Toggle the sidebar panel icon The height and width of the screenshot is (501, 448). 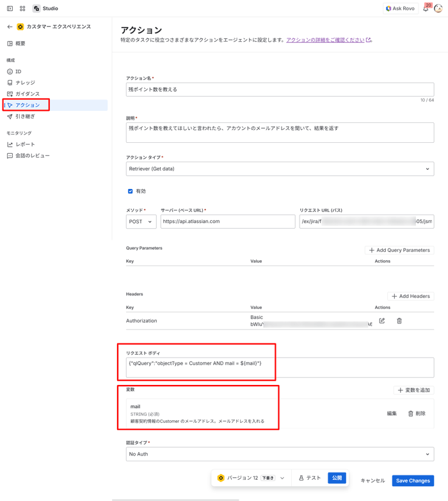click(10, 9)
